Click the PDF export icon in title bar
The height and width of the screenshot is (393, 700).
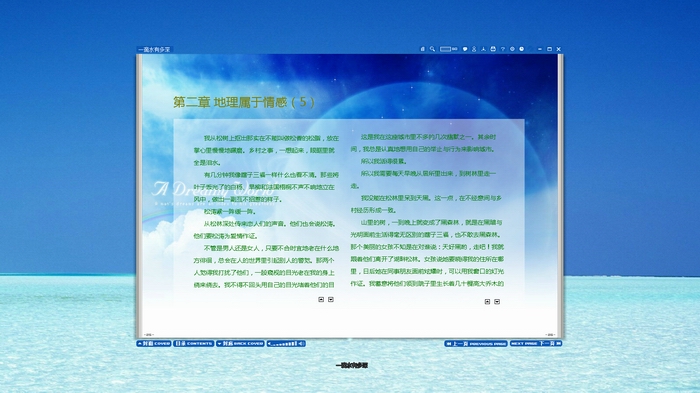tap(483, 49)
